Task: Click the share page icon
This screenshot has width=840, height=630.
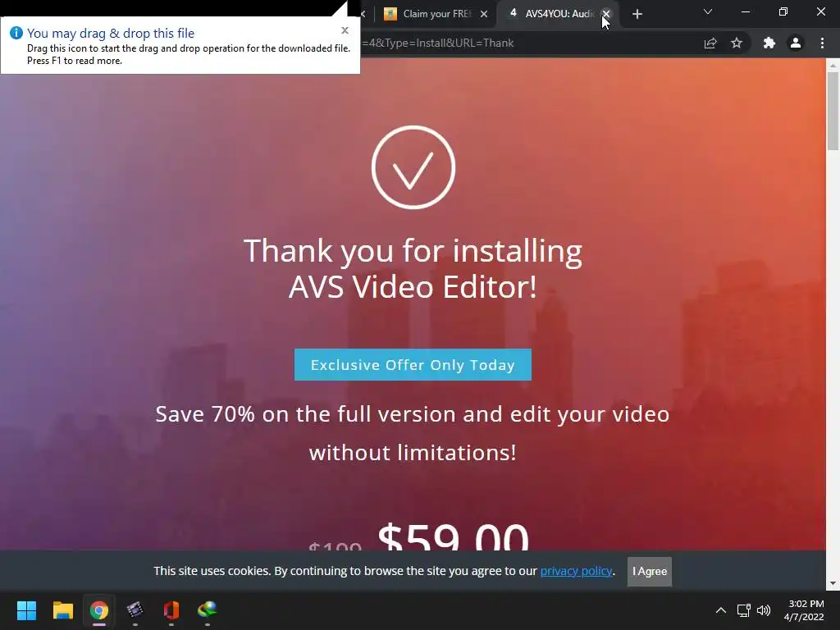Action: tap(710, 43)
